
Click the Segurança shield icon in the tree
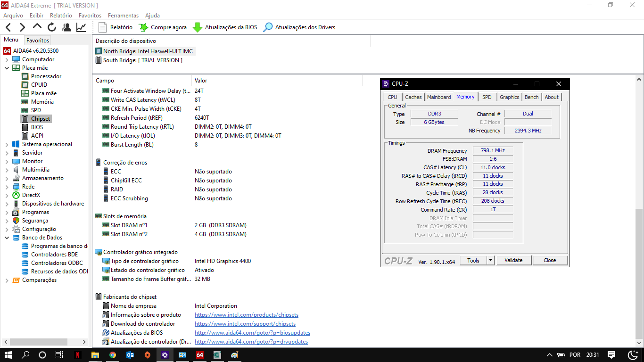point(16,221)
